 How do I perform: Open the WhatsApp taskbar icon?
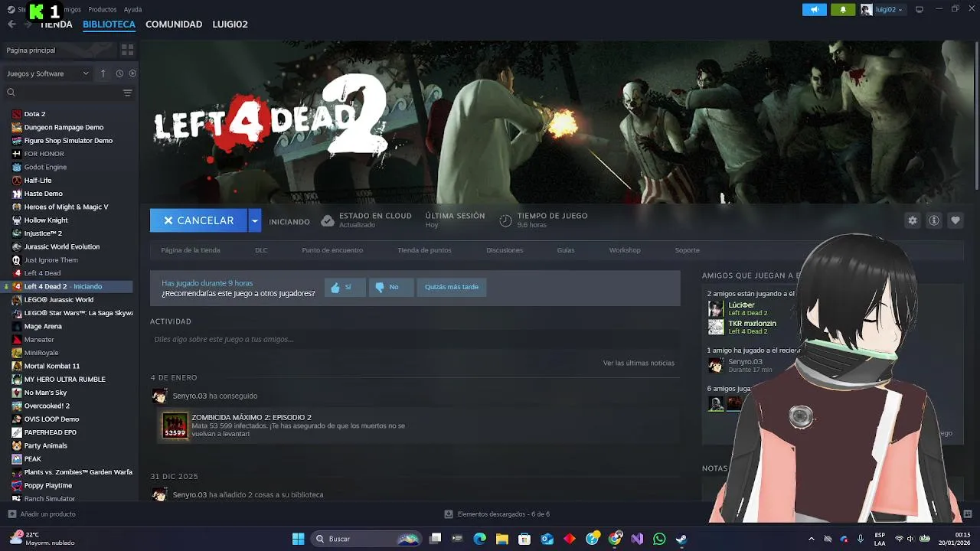pyautogui.click(x=659, y=539)
